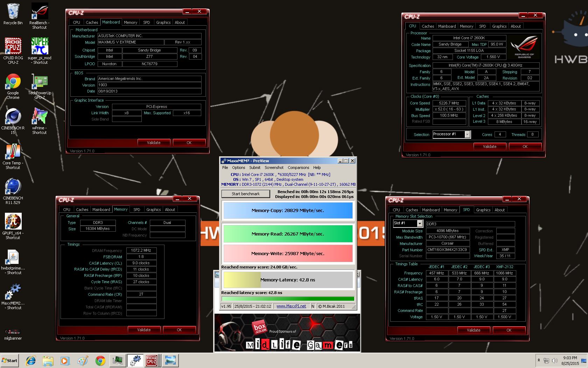Show hidden tray icons arrow
Image resolution: width=588 pixels, height=368 pixels.
pyautogui.click(x=539, y=361)
